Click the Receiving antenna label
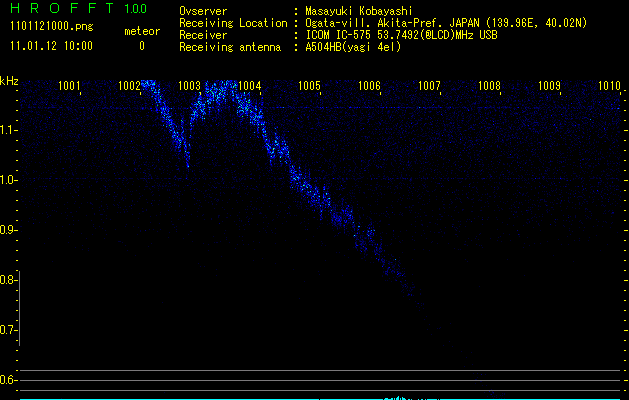Screen dimensions: 629x400 pyautogui.click(x=230, y=47)
